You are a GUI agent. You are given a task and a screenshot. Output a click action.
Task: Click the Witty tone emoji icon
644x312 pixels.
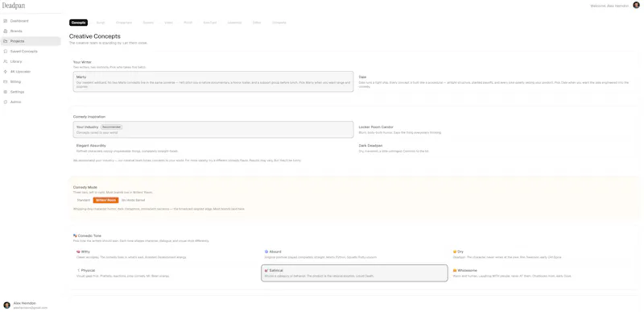click(78, 252)
